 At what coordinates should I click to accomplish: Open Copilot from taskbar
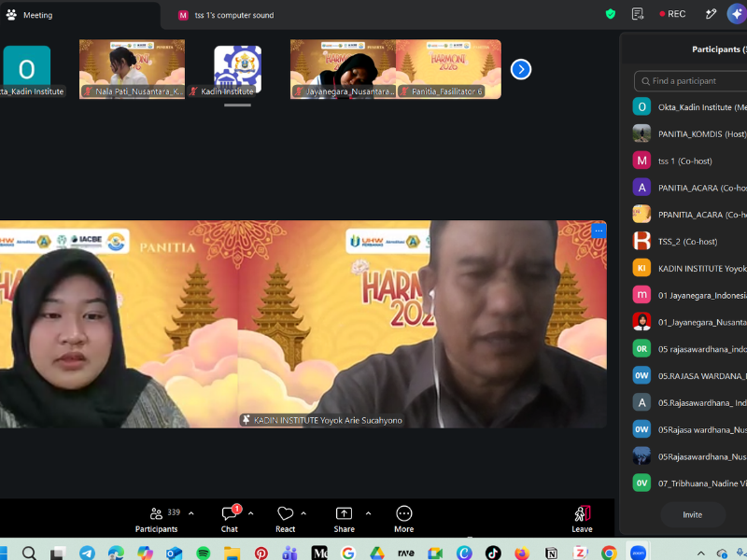pos(146,553)
